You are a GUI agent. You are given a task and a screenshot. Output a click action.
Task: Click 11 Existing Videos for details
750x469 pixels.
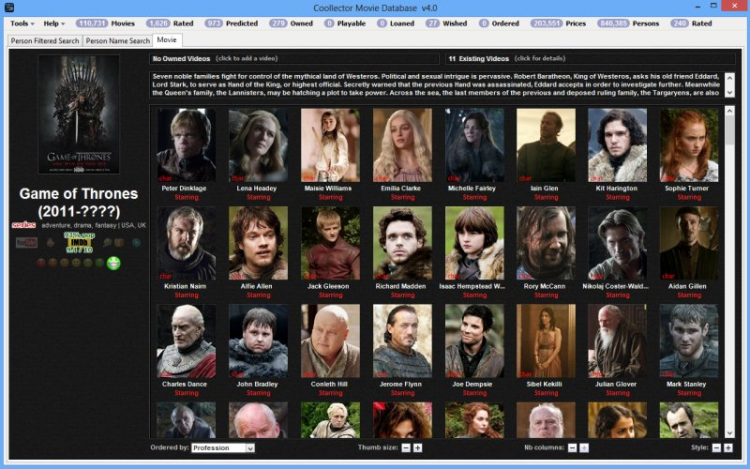point(590,59)
